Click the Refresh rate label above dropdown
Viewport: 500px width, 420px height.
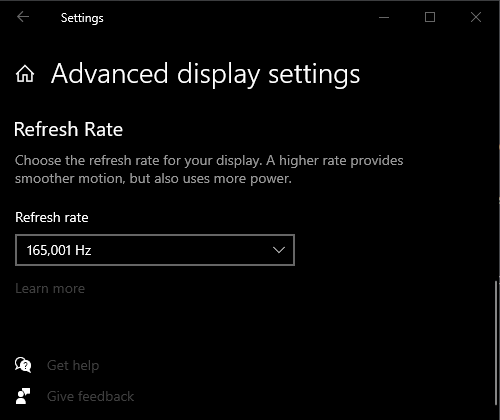(x=52, y=217)
